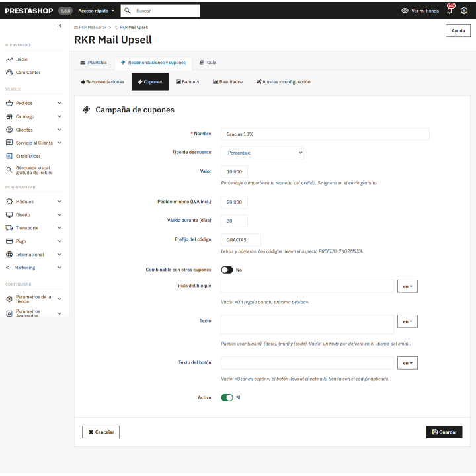Click the Valor input field
476x476 pixels.
(x=234, y=171)
